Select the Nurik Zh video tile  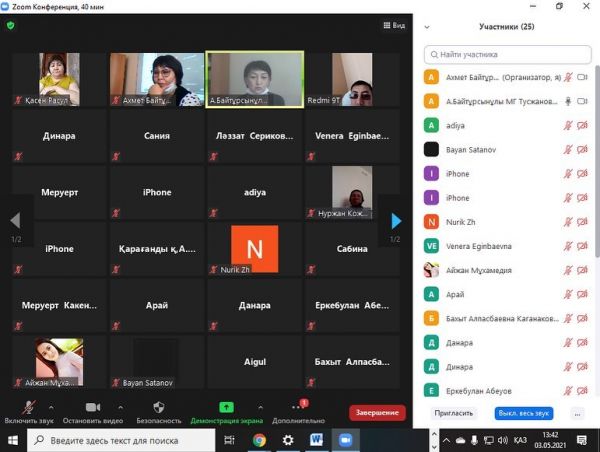coord(254,249)
